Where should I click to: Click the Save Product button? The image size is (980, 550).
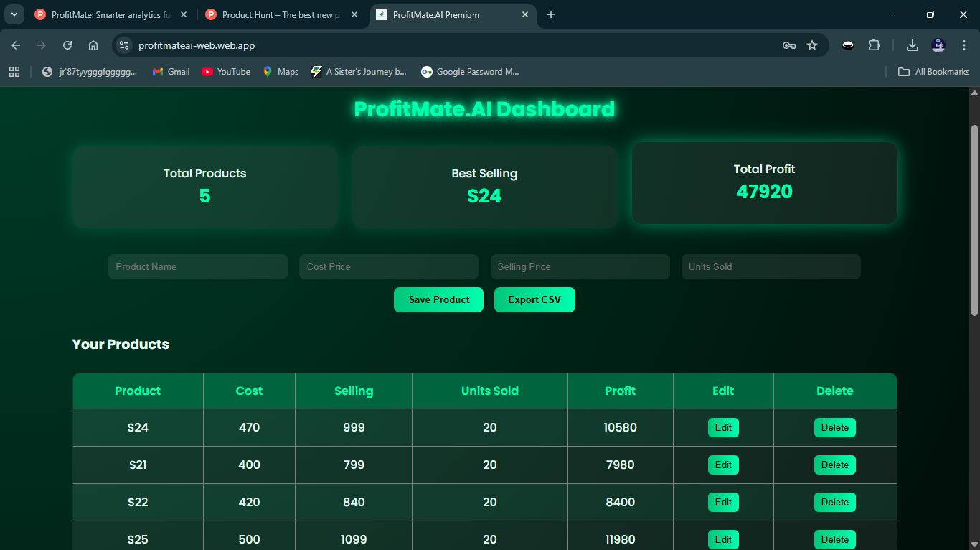(438, 299)
